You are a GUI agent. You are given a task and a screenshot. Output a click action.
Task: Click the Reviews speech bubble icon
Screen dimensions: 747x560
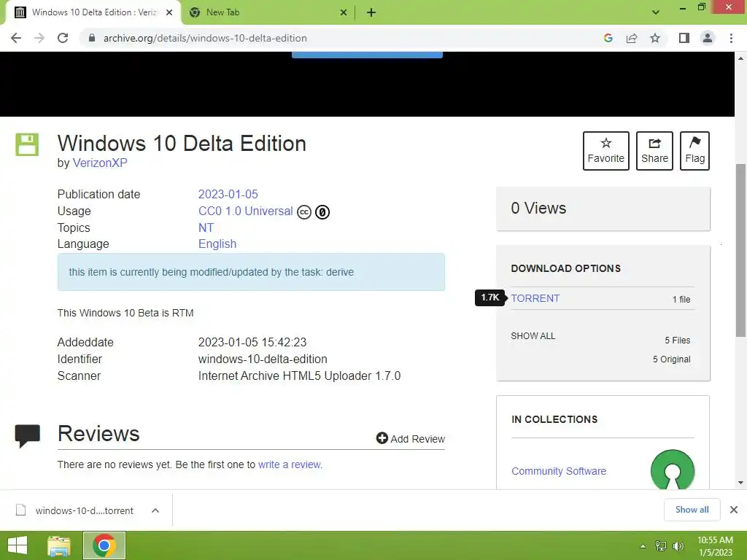coord(28,436)
